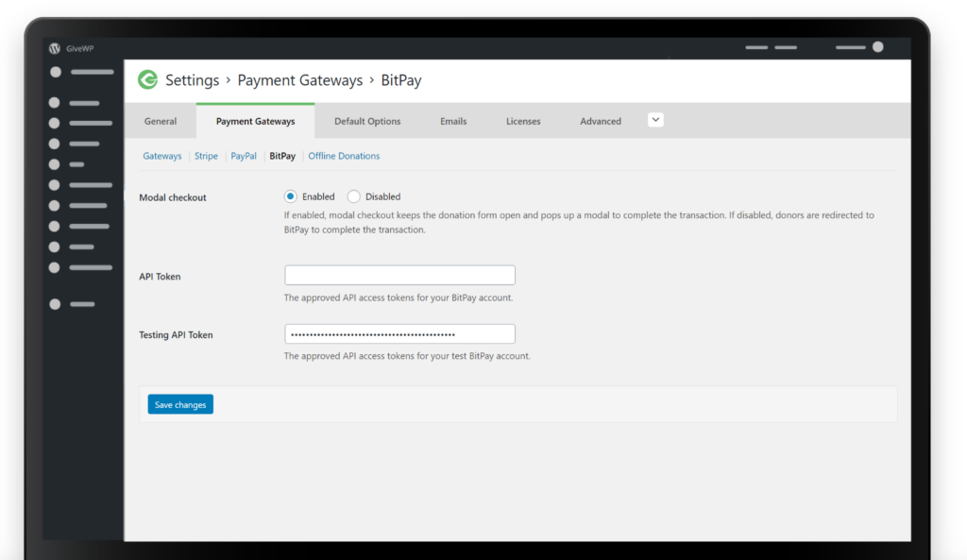Image resolution: width=967 pixels, height=560 pixels.
Task: Open the Advanced tab
Action: 600,121
